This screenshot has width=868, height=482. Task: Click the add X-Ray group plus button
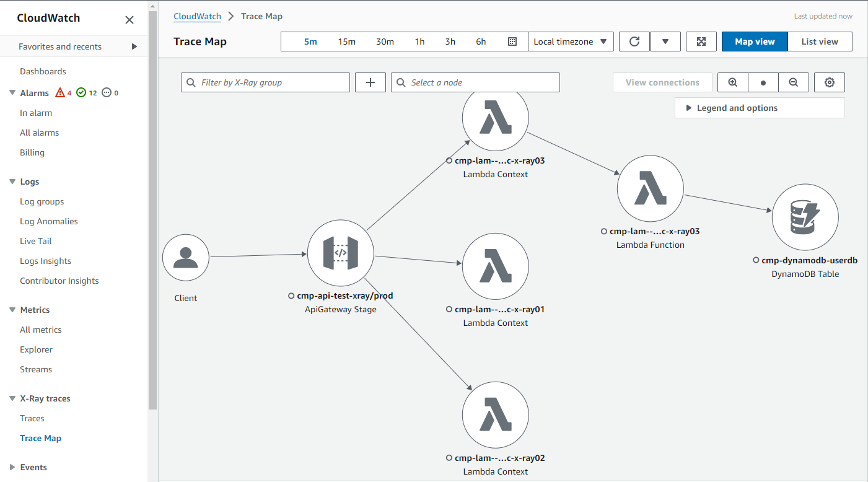click(x=370, y=82)
